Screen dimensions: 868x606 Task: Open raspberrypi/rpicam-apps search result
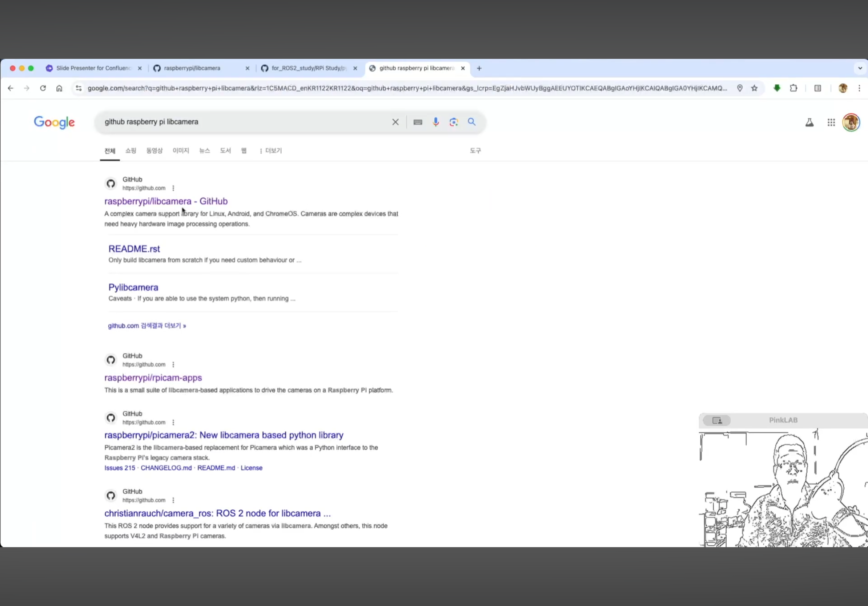[153, 377]
